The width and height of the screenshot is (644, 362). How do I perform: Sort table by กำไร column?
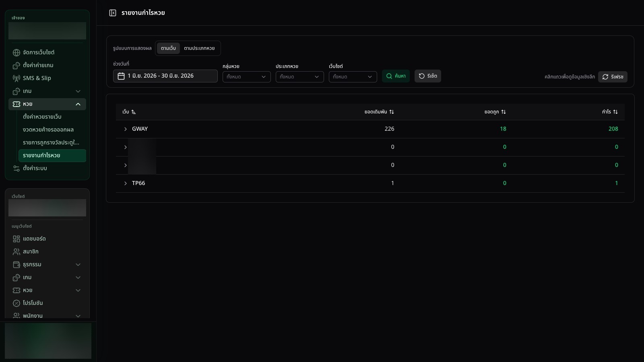tap(610, 112)
